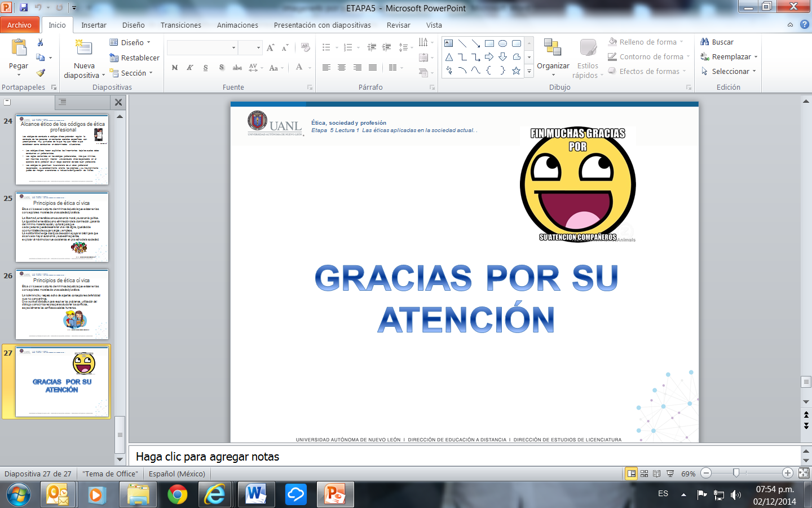The width and height of the screenshot is (812, 508).
Task: Increase list indent level
Action: [x=386, y=47]
